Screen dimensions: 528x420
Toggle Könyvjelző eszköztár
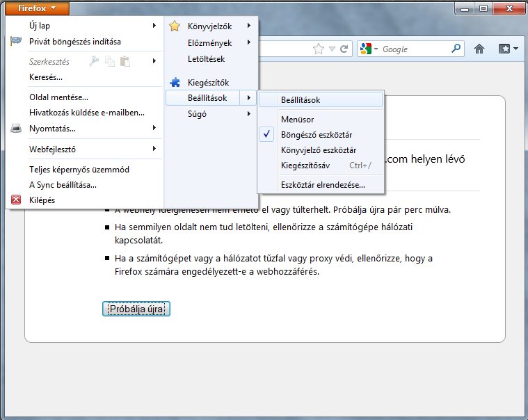(321, 150)
